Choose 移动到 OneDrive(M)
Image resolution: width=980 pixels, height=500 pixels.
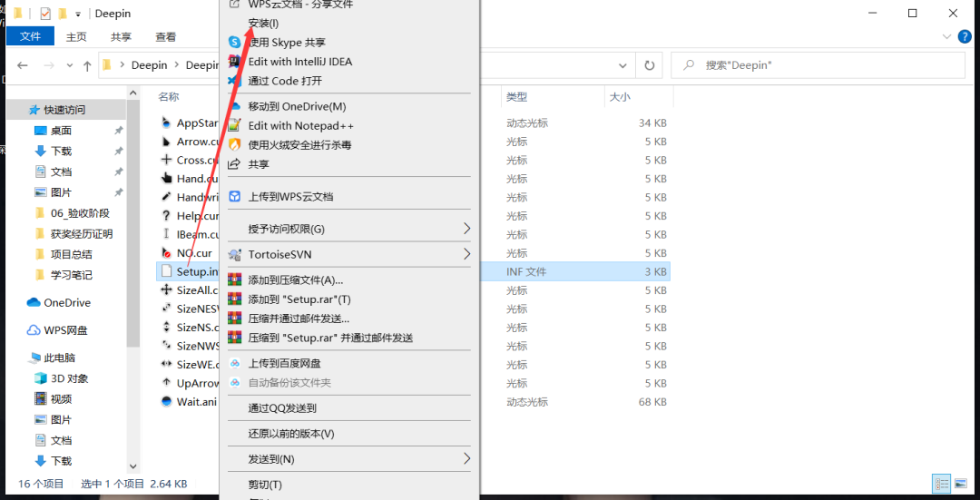(297, 106)
